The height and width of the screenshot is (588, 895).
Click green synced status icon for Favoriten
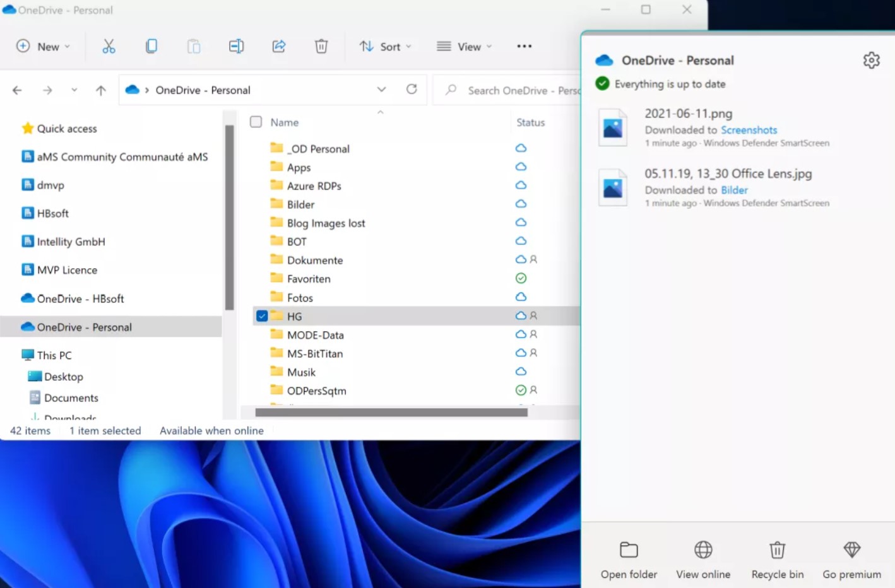pyautogui.click(x=521, y=278)
